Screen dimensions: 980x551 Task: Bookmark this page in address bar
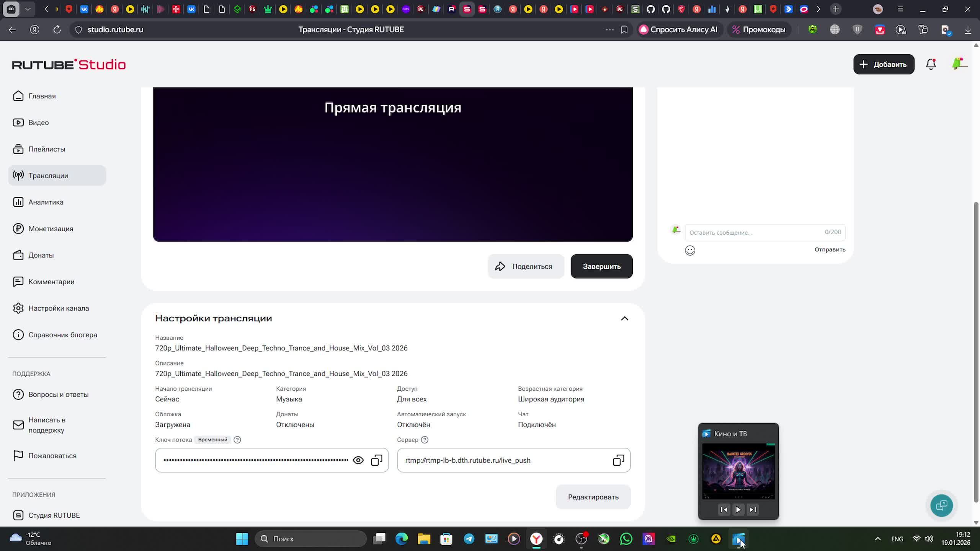click(624, 29)
